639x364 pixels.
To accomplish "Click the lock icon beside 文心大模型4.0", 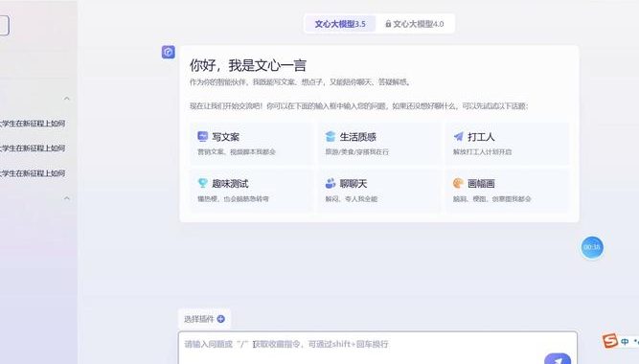I will coord(388,24).
